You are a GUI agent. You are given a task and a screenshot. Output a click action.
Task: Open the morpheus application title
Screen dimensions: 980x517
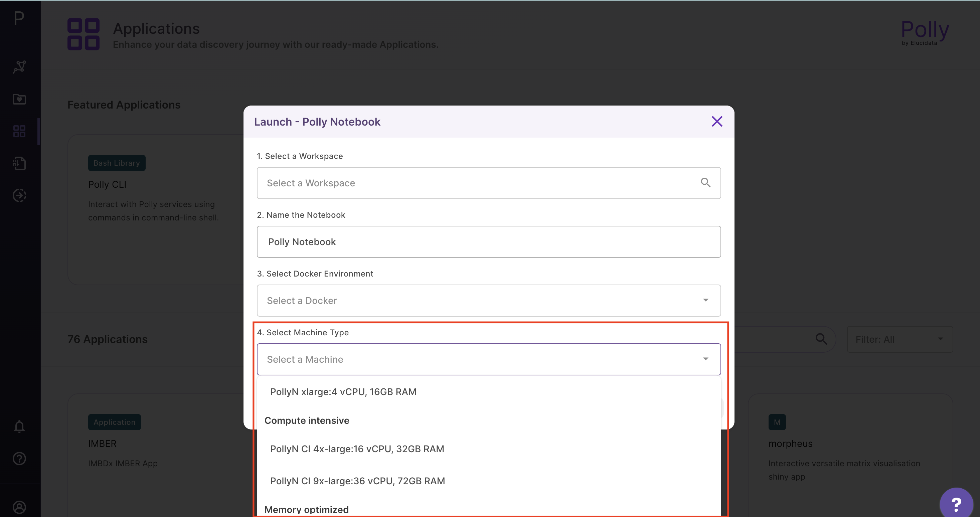[x=790, y=444]
